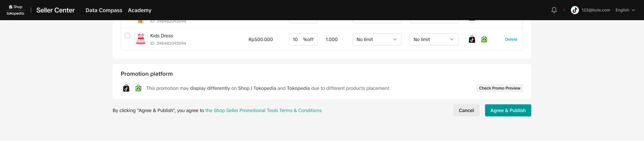Click the TikTok account avatar icon

[x=575, y=10]
